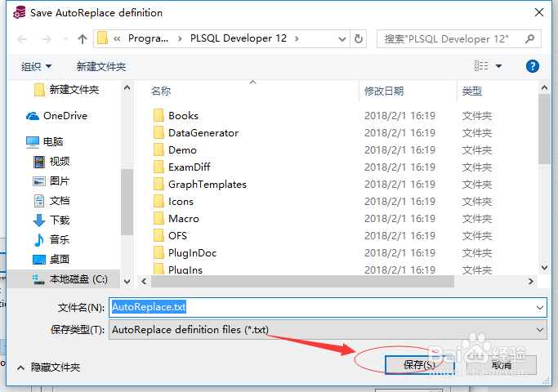Click the horizontal scrollbar thumb

coord(302,282)
